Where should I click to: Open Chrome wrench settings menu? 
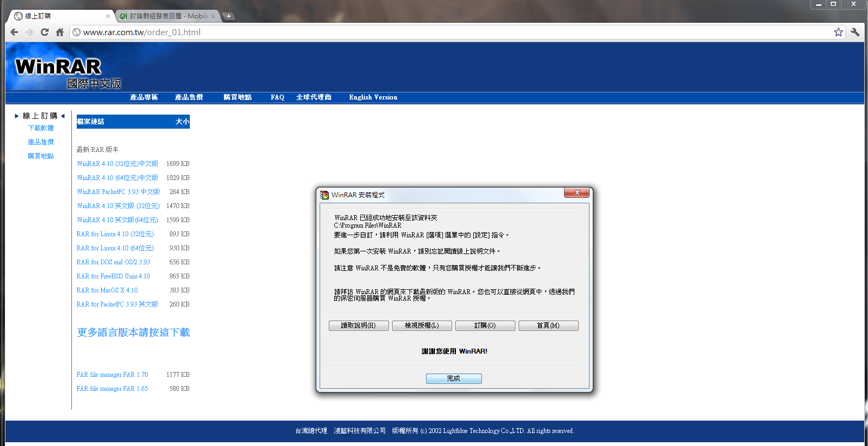click(855, 32)
